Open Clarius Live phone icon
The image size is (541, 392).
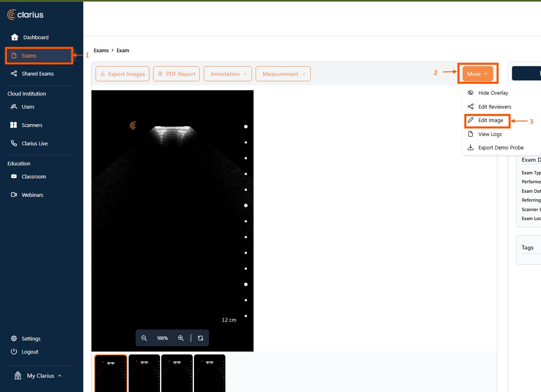point(14,143)
